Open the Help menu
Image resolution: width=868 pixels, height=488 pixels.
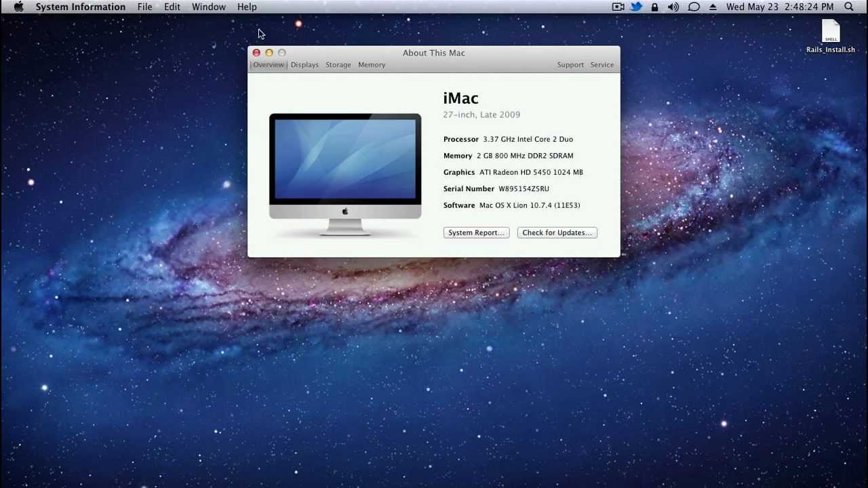point(247,7)
